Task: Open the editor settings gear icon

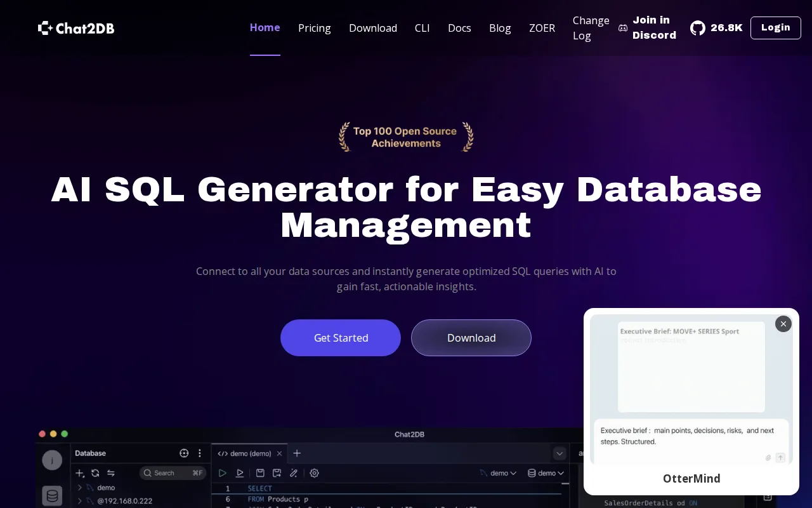Action: coord(314,473)
